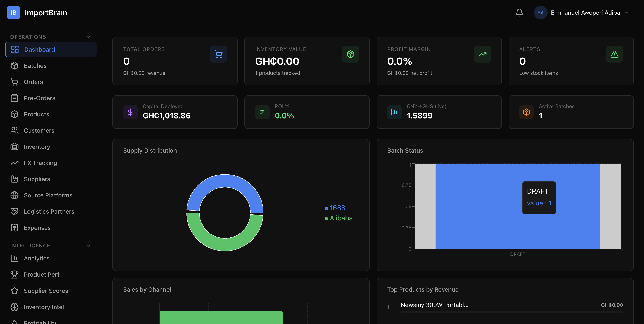Click the 1.5899 exchange rate value
This screenshot has height=324, width=644.
[x=420, y=116]
